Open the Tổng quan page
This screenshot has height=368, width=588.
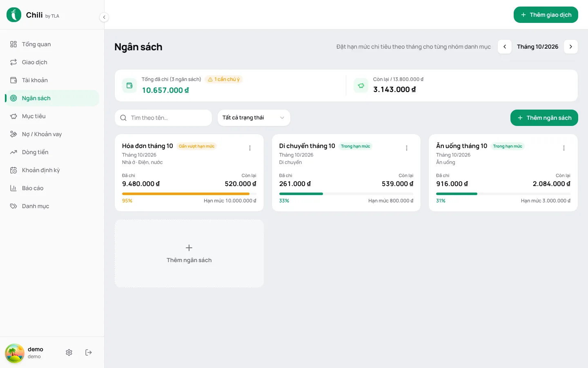[52, 44]
